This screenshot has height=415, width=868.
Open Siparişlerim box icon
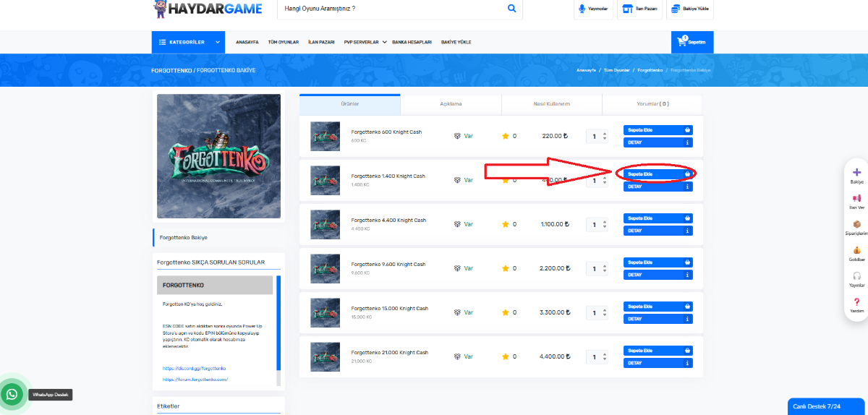coord(856,224)
